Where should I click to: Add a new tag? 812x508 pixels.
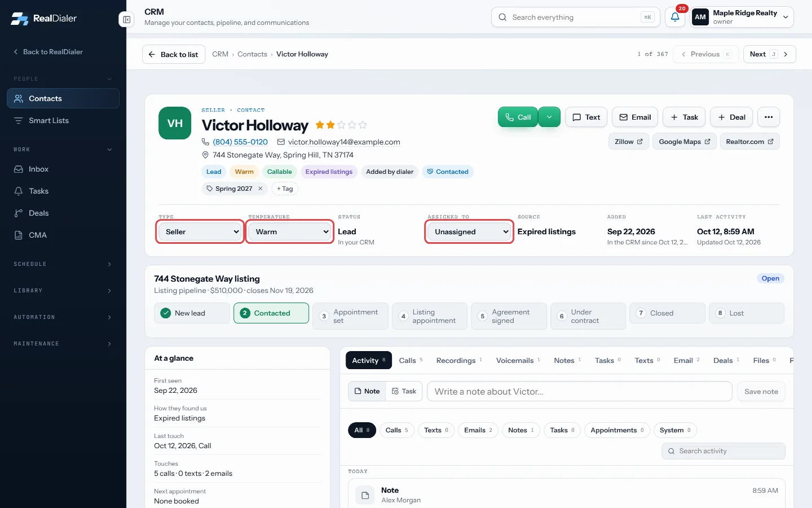pos(285,189)
